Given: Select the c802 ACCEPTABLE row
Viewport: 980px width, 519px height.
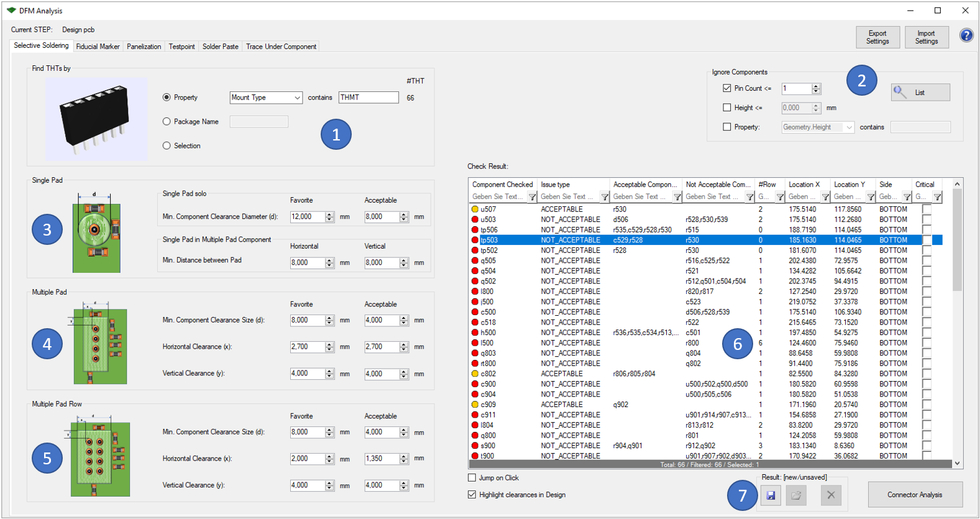Looking at the screenshot, I should [706, 374].
